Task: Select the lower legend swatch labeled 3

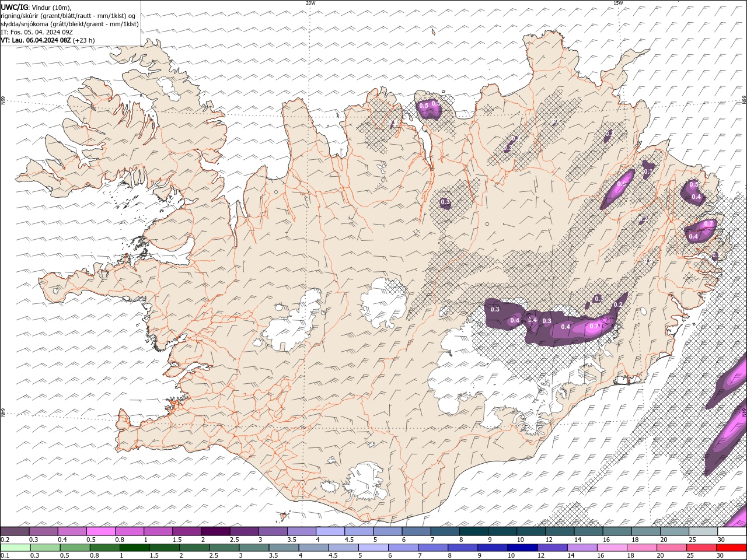Action: coord(253,548)
